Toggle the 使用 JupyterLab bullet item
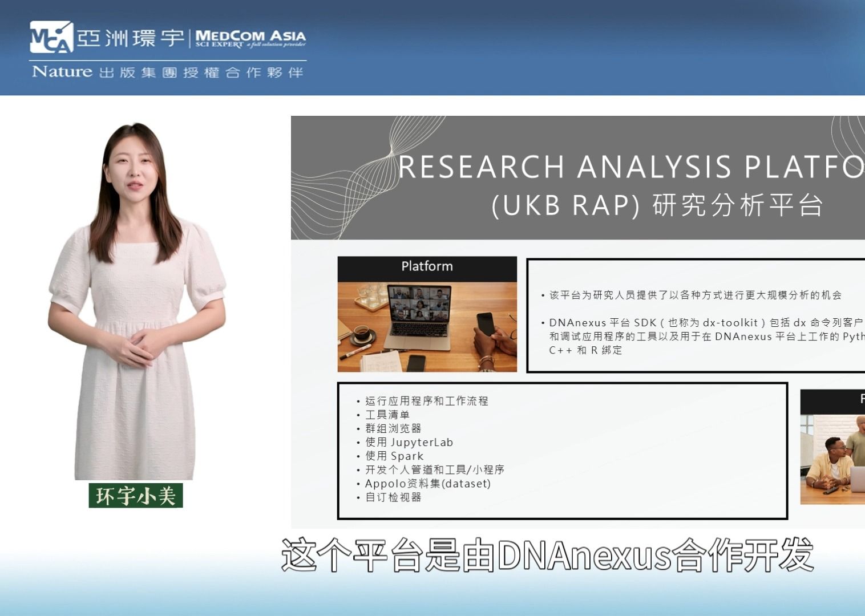The height and width of the screenshot is (616, 865). [x=408, y=442]
